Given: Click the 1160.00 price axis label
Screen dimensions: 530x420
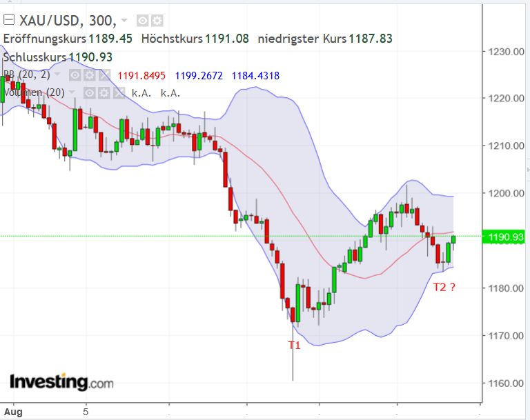Looking at the screenshot, I should click(506, 383).
